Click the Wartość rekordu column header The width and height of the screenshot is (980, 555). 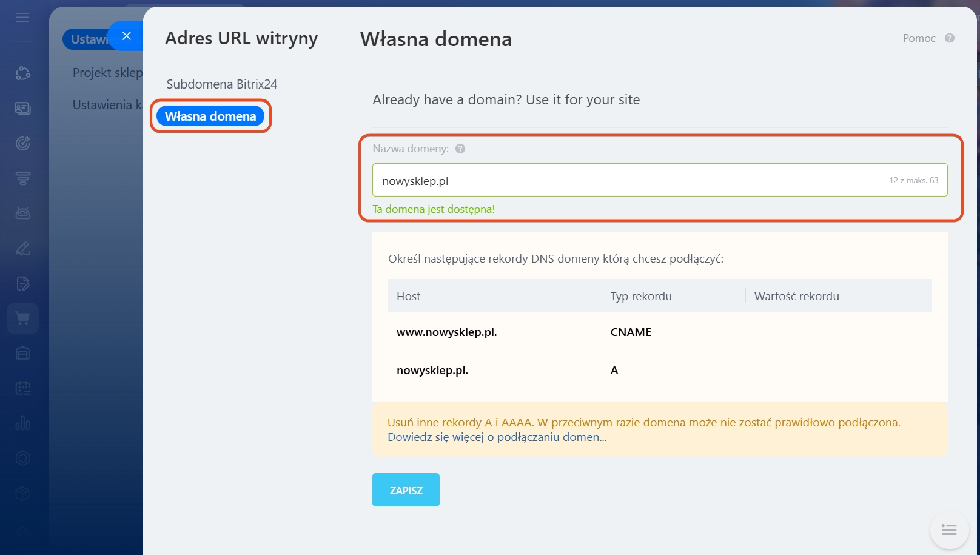797,297
